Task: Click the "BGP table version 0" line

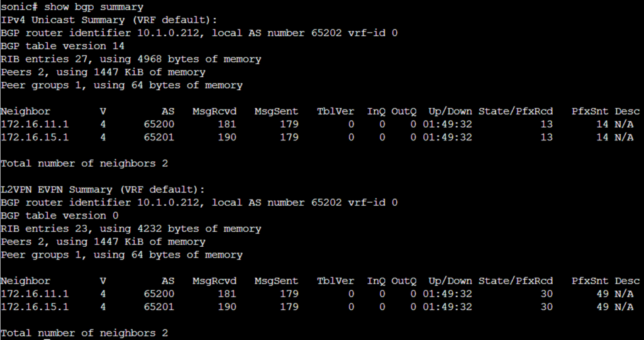Action: (59, 216)
